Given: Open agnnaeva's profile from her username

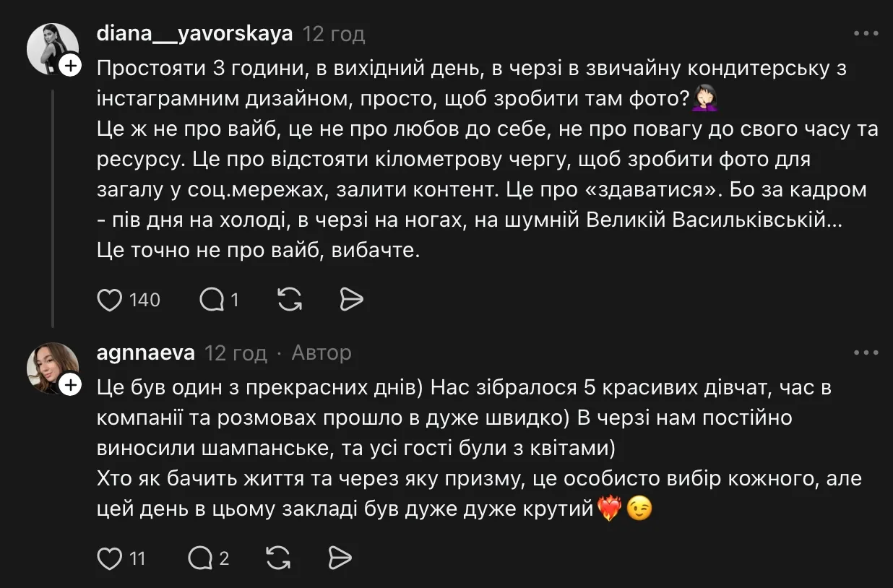Looking at the screenshot, I should pos(144,353).
